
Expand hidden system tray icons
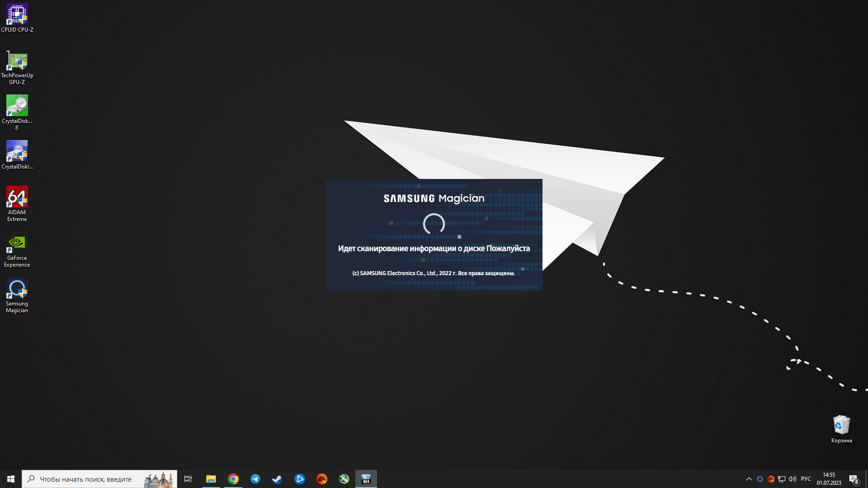point(749,479)
